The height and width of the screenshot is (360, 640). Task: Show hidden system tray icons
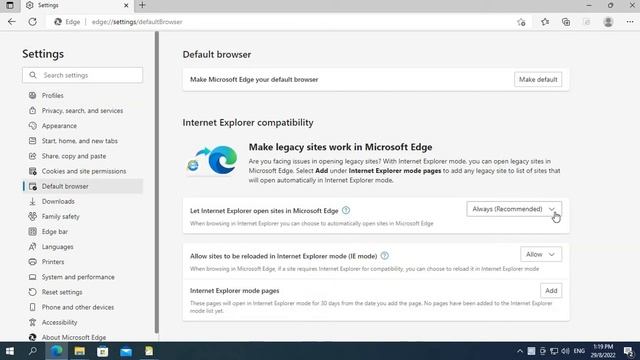pos(520,351)
